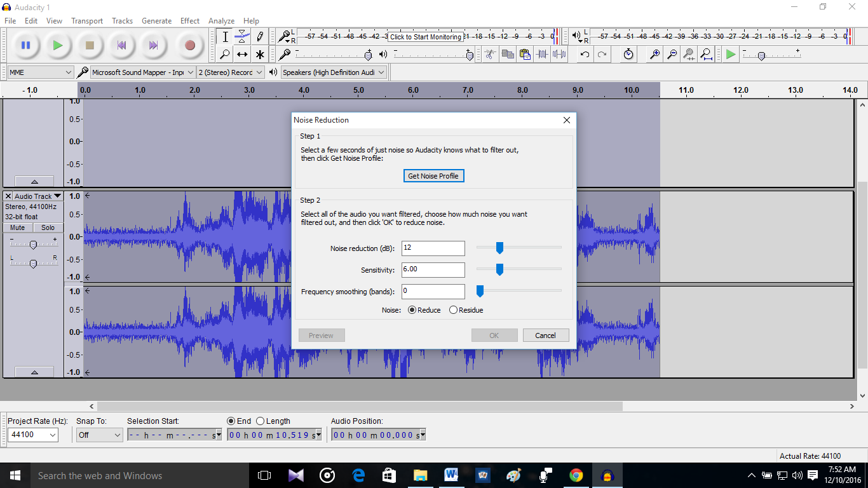Click the playback meter speaker icon
The height and width of the screenshot is (488, 868).
click(x=576, y=36)
